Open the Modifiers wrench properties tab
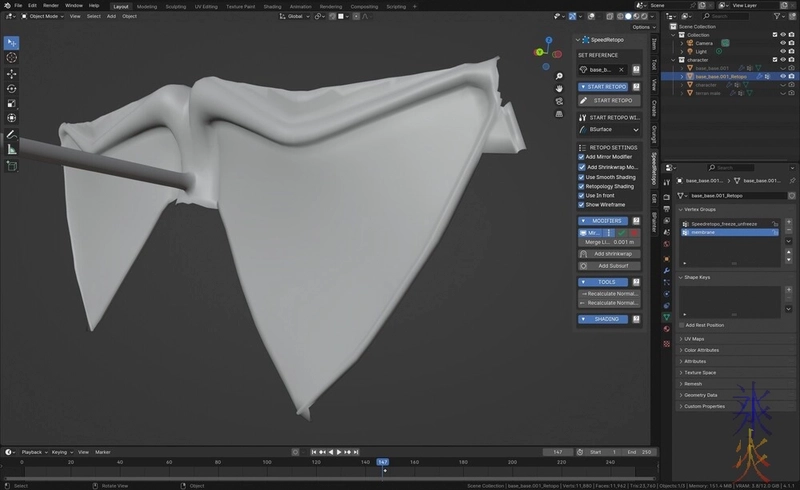 pyautogui.click(x=666, y=270)
